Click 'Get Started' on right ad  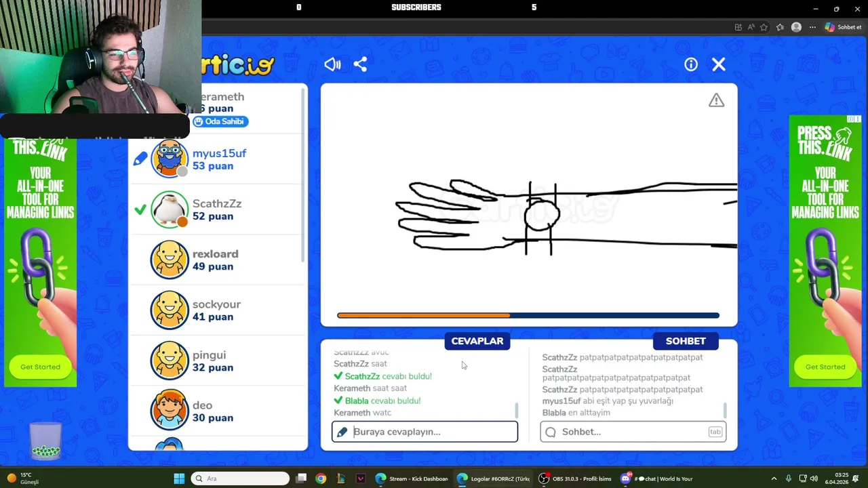pos(825,367)
